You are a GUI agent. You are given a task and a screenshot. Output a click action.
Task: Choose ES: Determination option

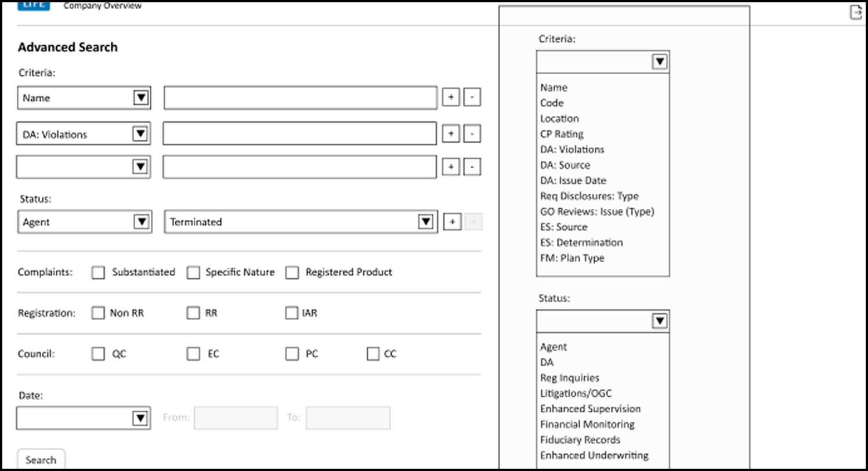[581, 242]
